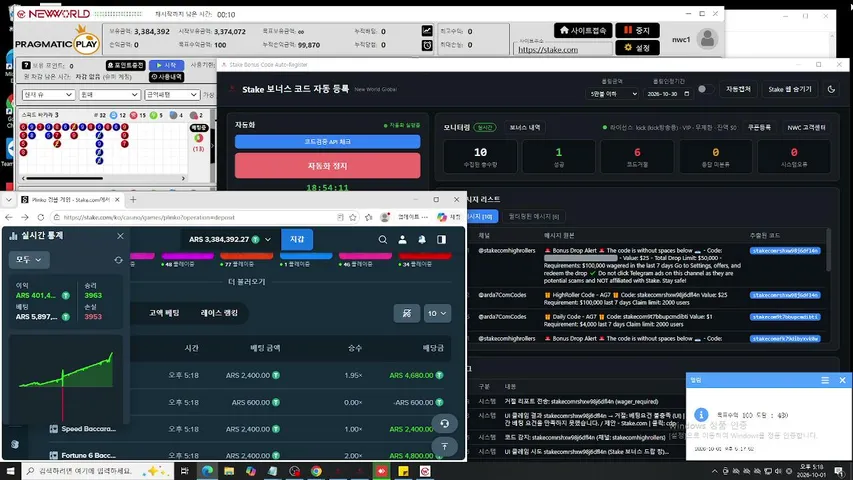The image size is (853, 480).
Task: Open search in the Stake site header
Action: [383, 239]
